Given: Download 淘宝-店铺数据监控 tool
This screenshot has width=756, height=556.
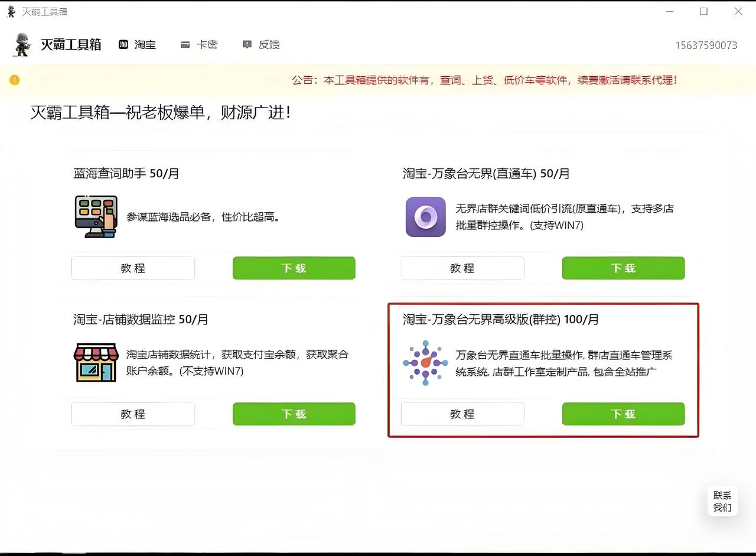Looking at the screenshot, I should tap(294, 414).
